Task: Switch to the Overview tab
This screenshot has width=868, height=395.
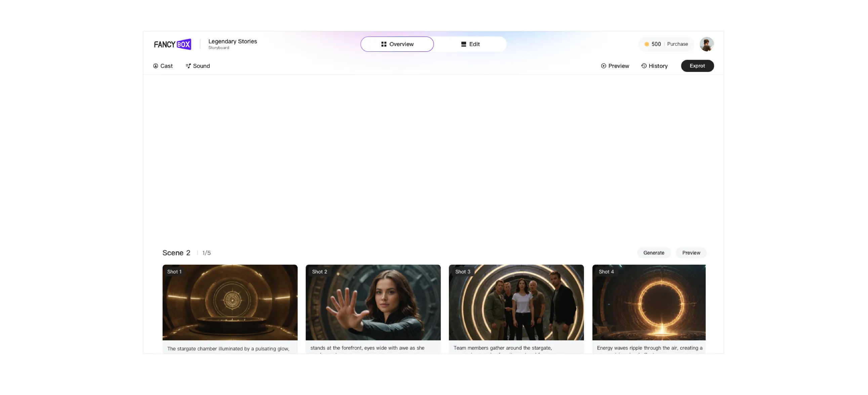Action: (397, 44)
